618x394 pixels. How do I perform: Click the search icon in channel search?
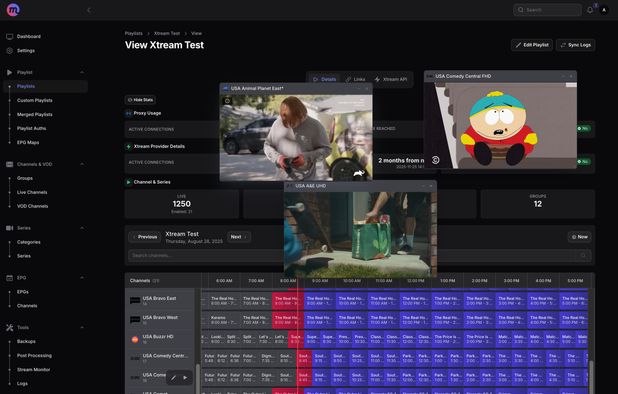tap(583, 255)
